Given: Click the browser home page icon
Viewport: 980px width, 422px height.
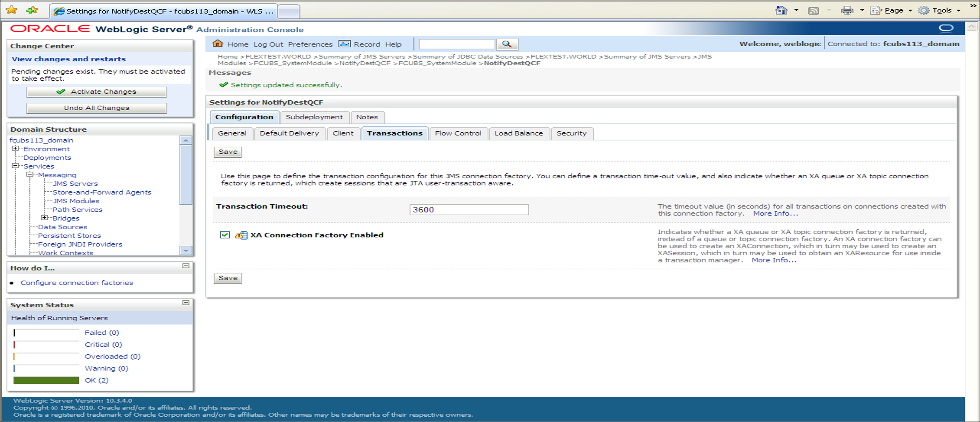Looking at the screenshot, I should [x=781, y=10].
